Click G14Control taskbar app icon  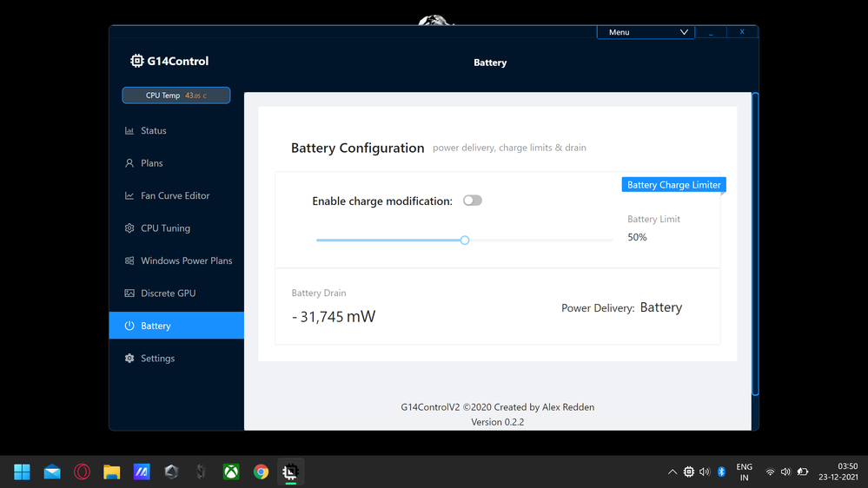tap(290, 472)
